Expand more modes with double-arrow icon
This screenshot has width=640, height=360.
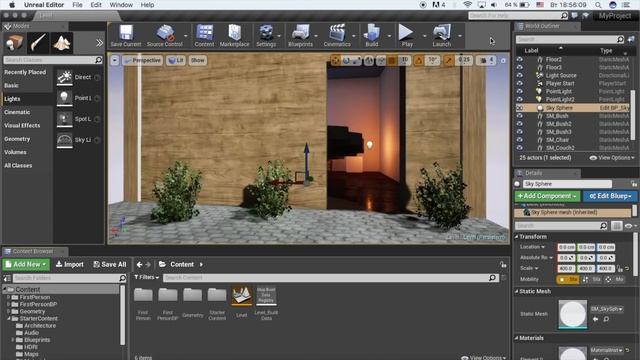99,43
